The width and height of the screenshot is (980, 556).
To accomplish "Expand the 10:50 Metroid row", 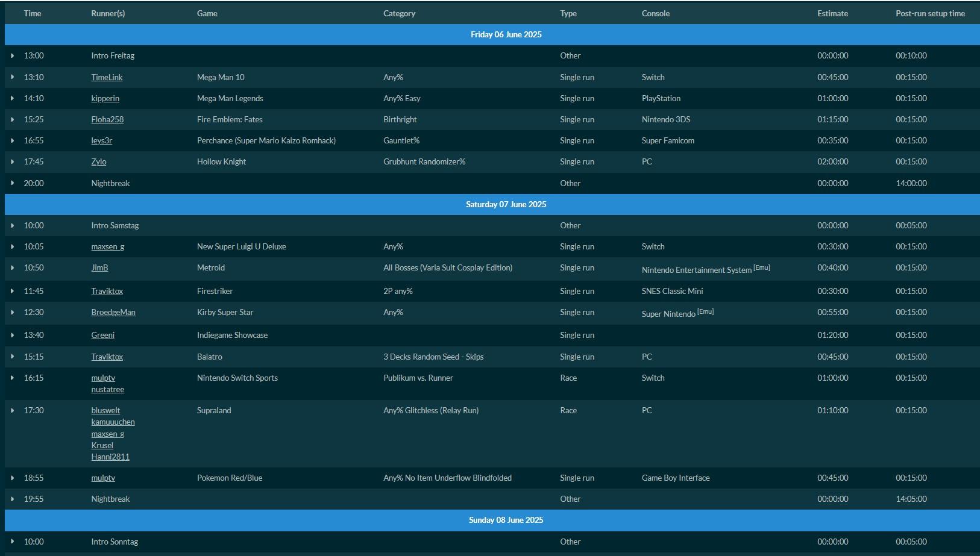I will pyautogui.click(x=12, y=267).
